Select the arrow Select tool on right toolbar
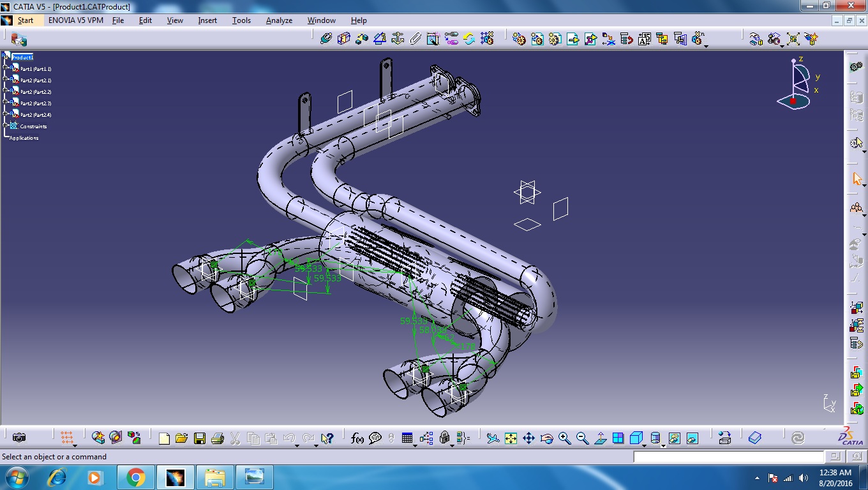Screen dimensions: 868x490 857,179
